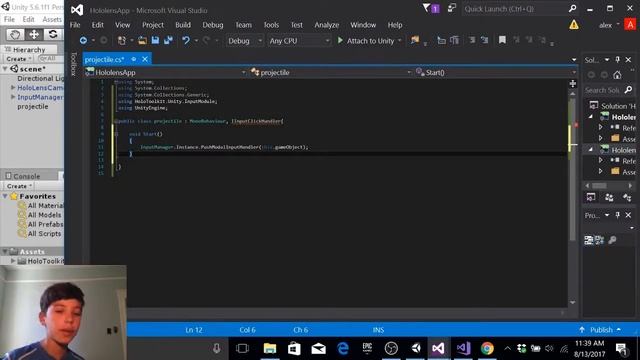Switch to Class View tab icon
Viewport: 640px width, 360px height.
627,198
